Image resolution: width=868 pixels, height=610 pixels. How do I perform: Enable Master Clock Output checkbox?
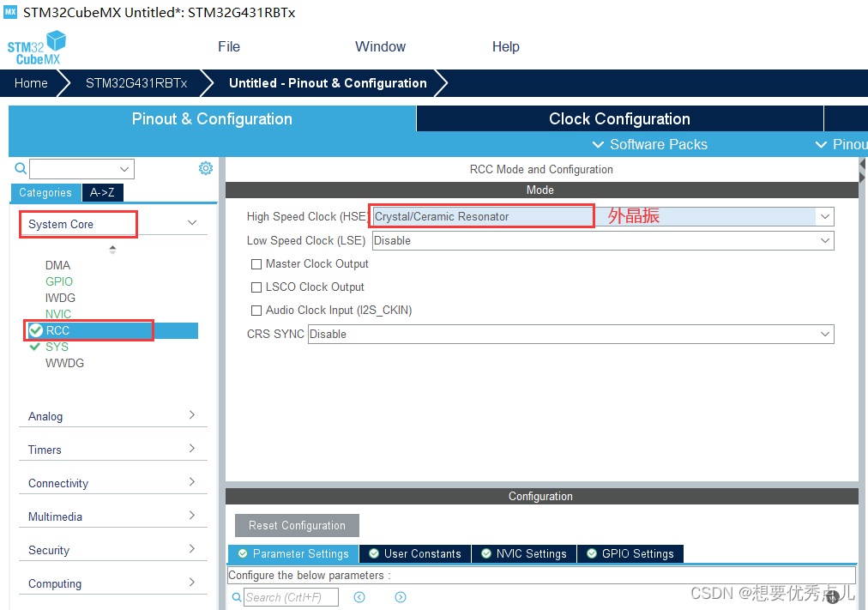pyautogui.click(x=256, y=264)
